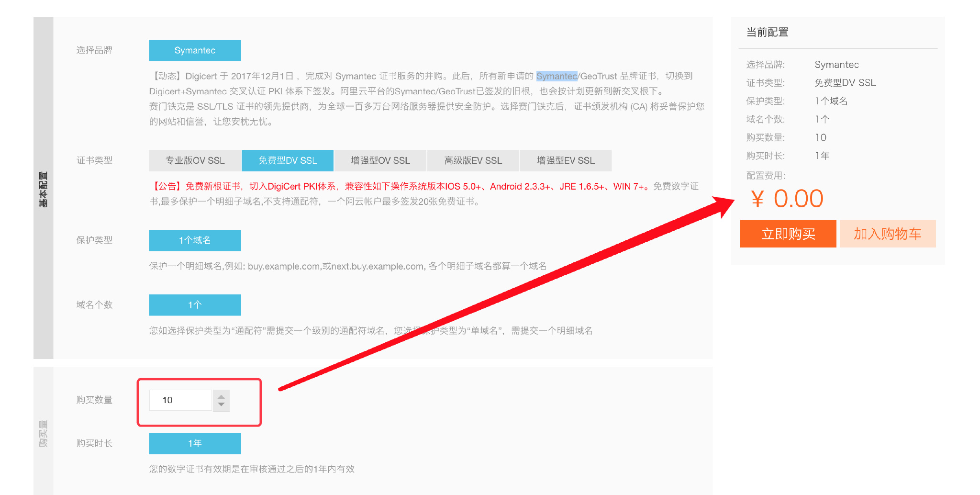Screen dimensions: 980x495
Task: Click the certificate validity note below 1年
Action: pyautogui.click(x=252, y=469)
